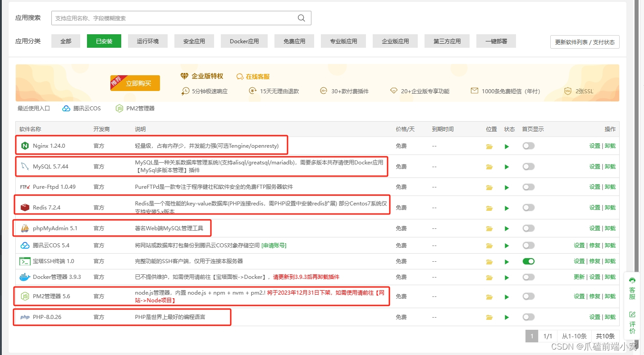Screen dimensions: 644x355
Task: Select the 运行环境 category tab
Action: point(148,41)
